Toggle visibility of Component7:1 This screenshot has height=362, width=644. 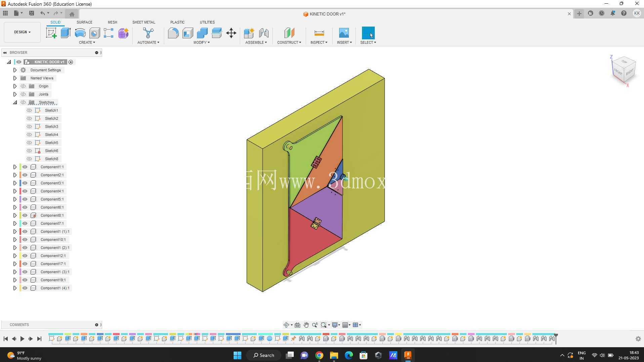[x=25, y=223]
